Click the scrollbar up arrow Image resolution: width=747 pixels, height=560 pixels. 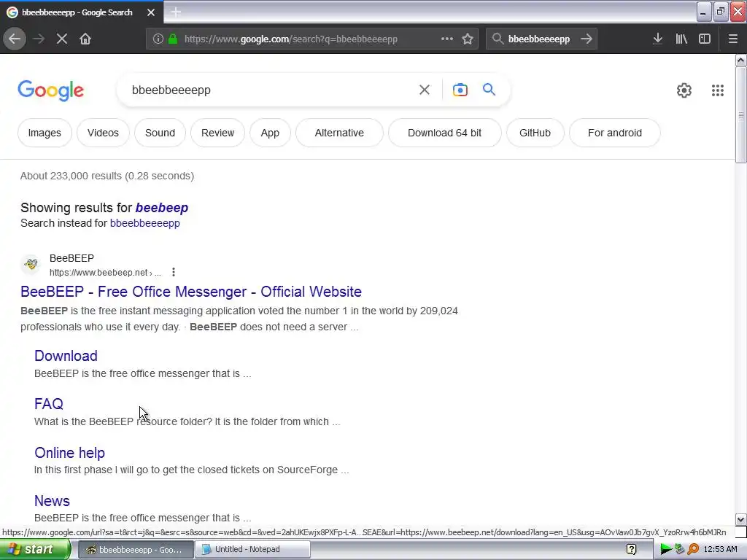point(740,60)
